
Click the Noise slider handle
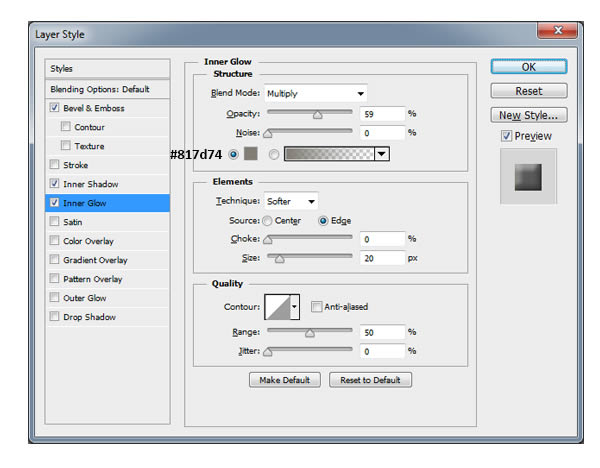click(x=268, y=134)
